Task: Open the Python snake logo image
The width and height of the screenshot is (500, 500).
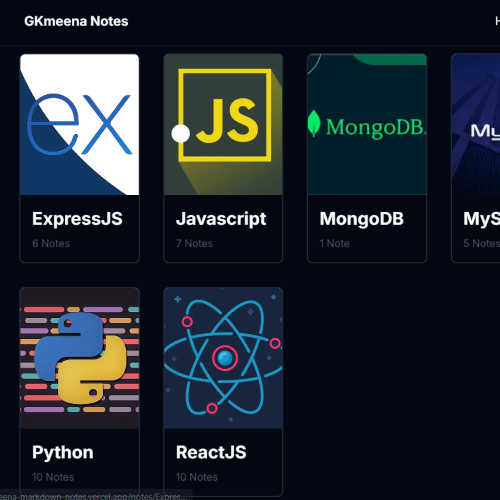Action: [80, 358]
